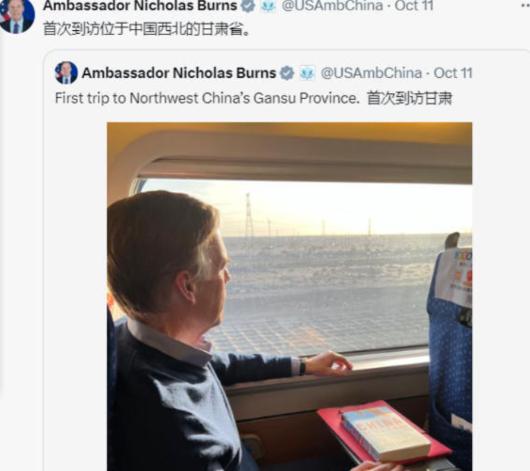Open the train window photo attachment

(x=289, y=296)
